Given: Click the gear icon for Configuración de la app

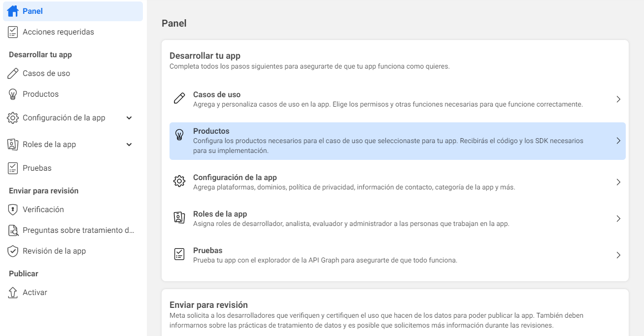Looking at the screenshot, I should click(x=12, y=117).
